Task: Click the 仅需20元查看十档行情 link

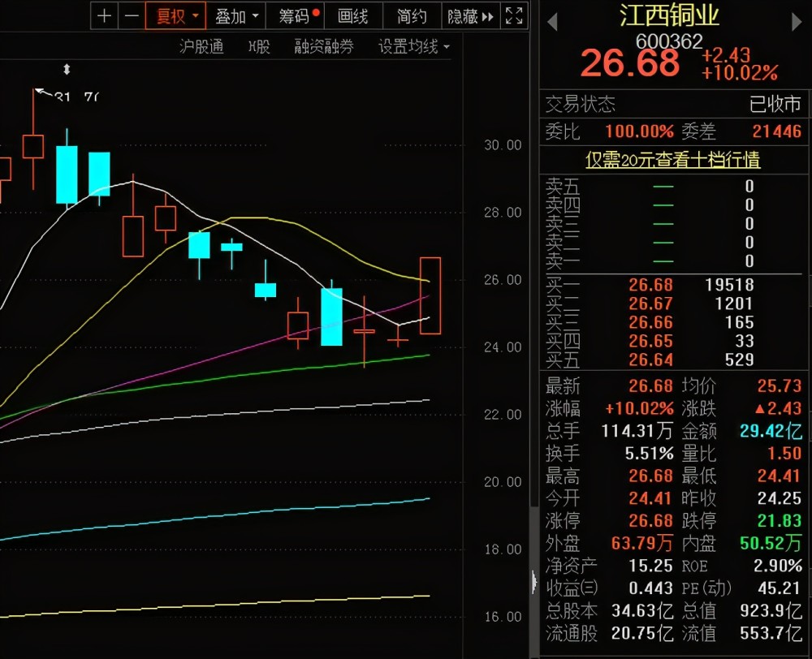Action: point(672,159)
